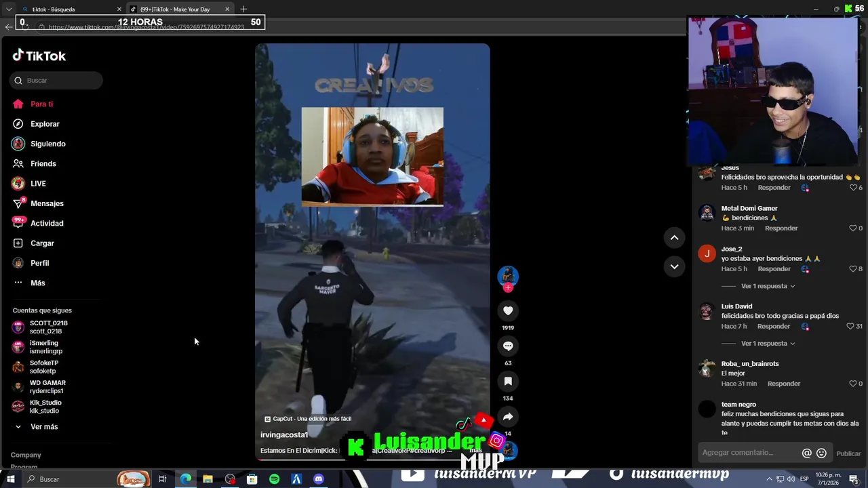The image size is (868, 488).
Task: Open Discord from the taskbar
Action: pos(319,479)
